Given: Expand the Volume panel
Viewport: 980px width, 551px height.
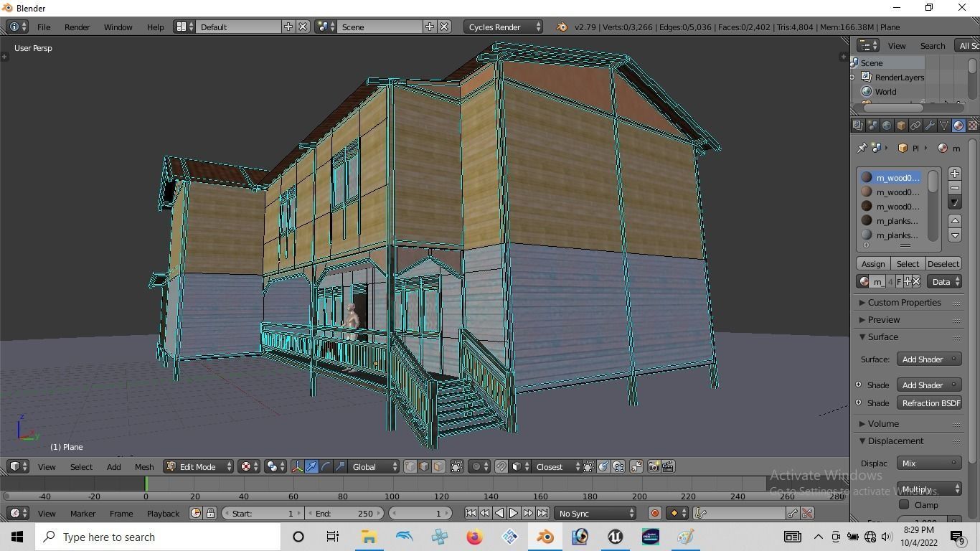Looking at the screenshot, I should click(x=883, y=423).
